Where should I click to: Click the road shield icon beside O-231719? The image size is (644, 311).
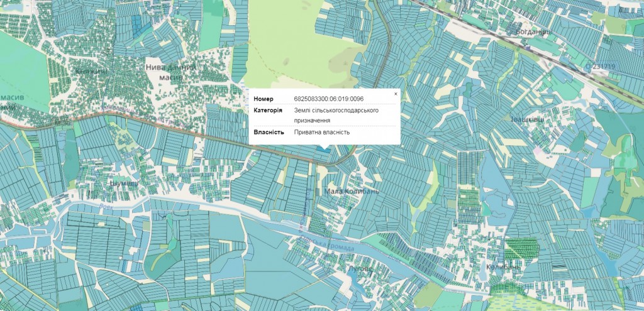coord(587,66)
